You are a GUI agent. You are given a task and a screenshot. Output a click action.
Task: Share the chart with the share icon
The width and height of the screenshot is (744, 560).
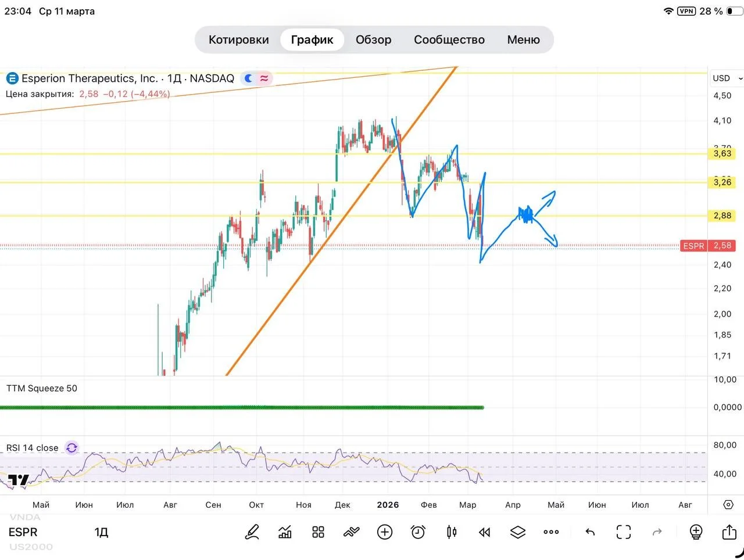(729, 532)
